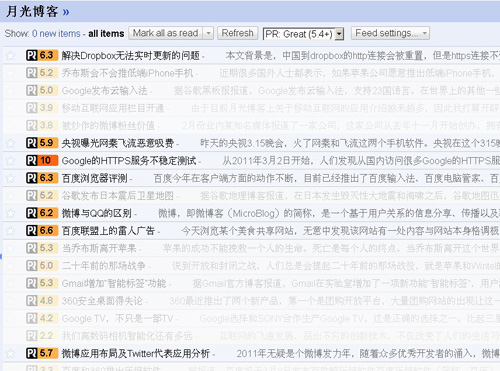Image resolution: width=500 pixels, height=371 pixels.
Task: Star the 微博与QQ的区别 item
Action: coord(11,213)
